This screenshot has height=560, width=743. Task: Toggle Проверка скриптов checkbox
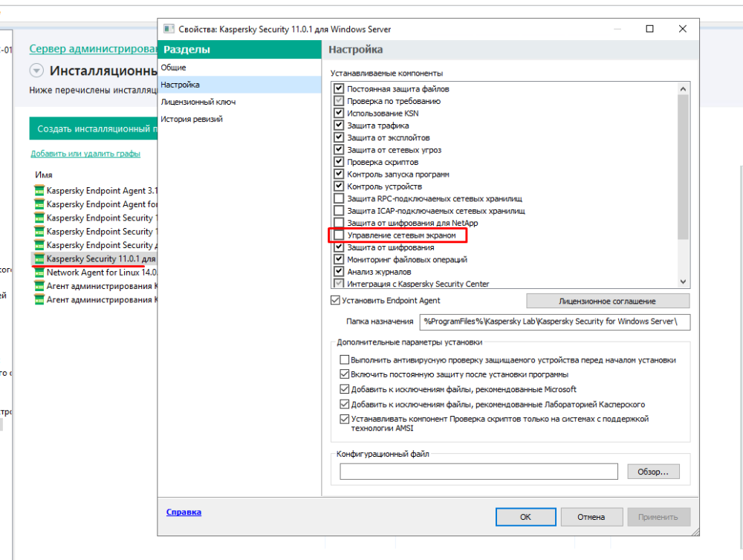coord(338,162)
